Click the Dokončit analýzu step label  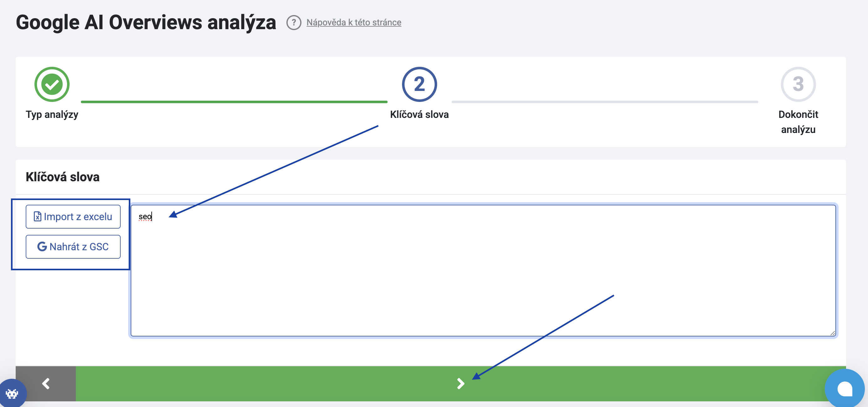coord(798,122)
